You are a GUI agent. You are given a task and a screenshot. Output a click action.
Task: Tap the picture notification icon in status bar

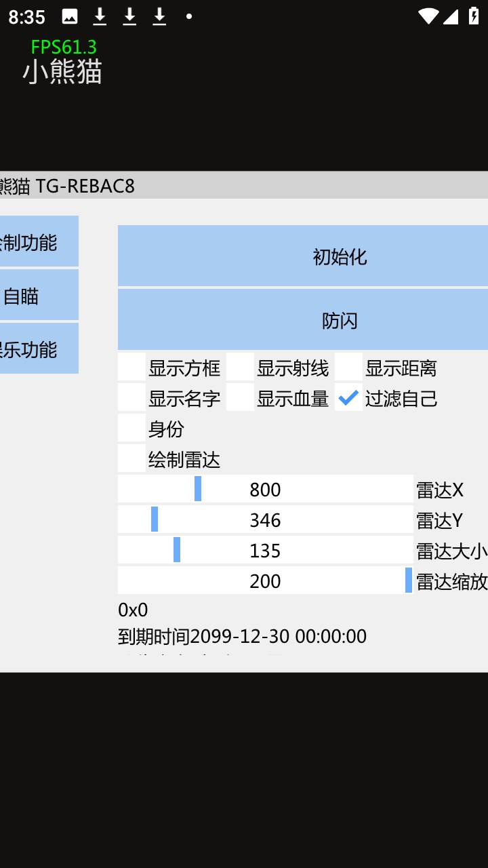69,16
